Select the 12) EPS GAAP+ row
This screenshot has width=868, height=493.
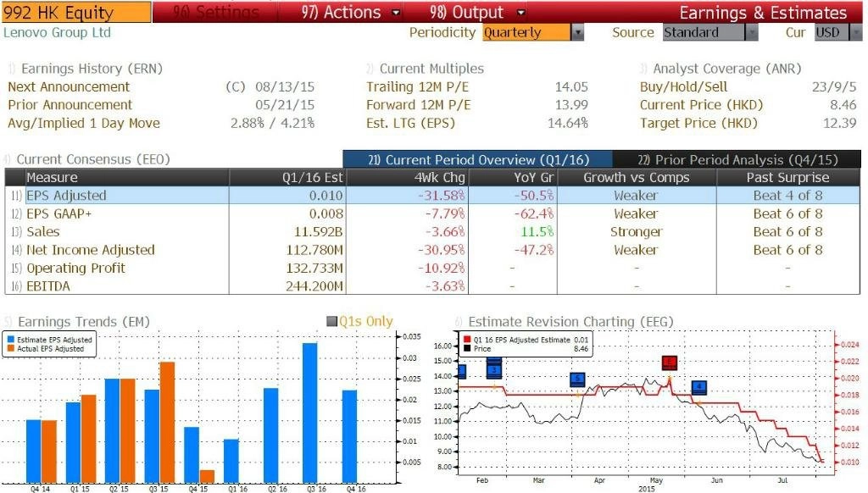[433, 213]
